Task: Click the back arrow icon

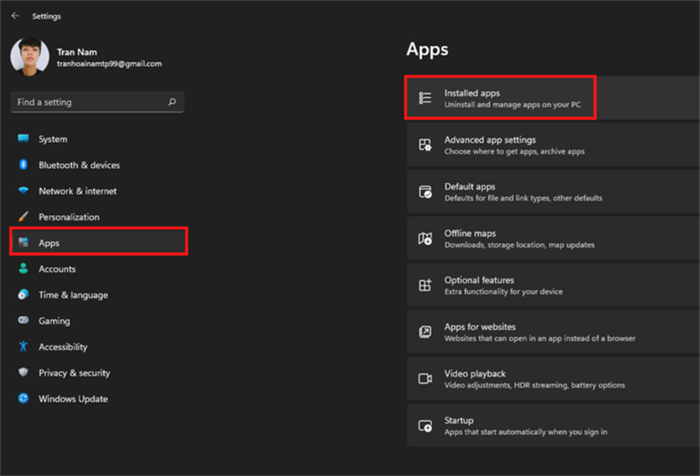Action: 16,16
